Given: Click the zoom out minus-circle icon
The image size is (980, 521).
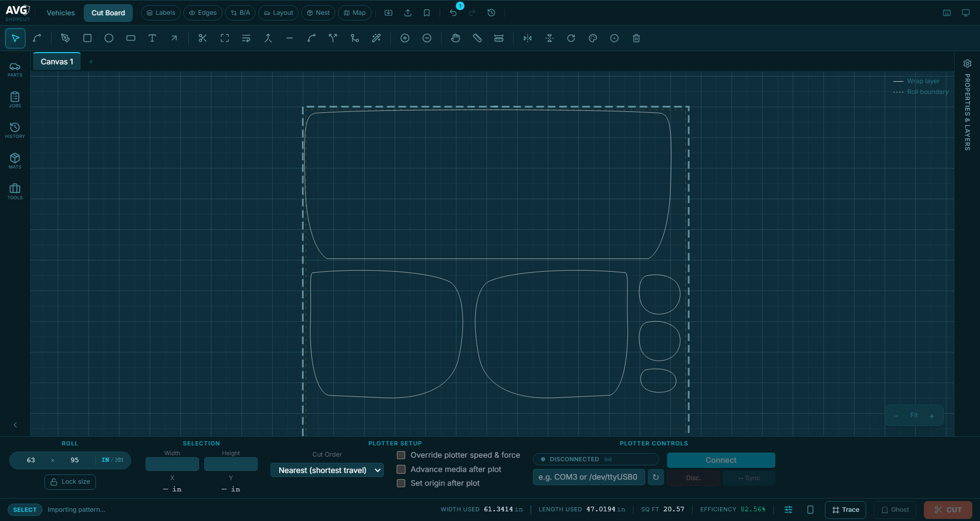Looking at the screenshot, I should (427, 38).
